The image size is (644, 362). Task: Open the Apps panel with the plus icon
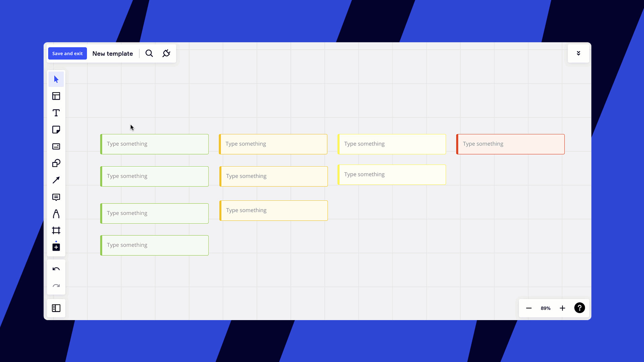(56, 247)
